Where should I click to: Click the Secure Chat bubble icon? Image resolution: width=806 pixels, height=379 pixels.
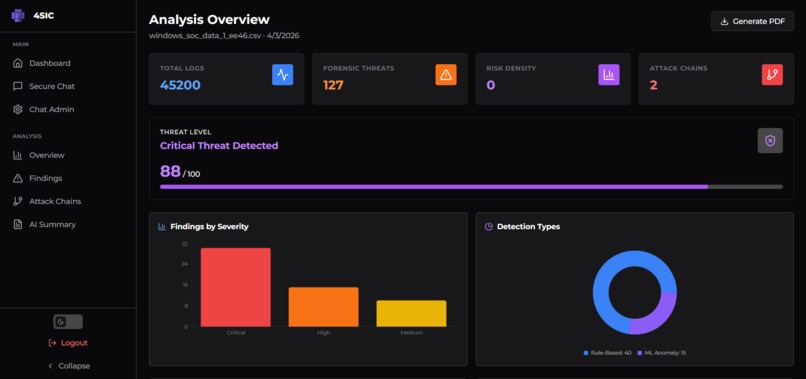click(x=18, y=86)
